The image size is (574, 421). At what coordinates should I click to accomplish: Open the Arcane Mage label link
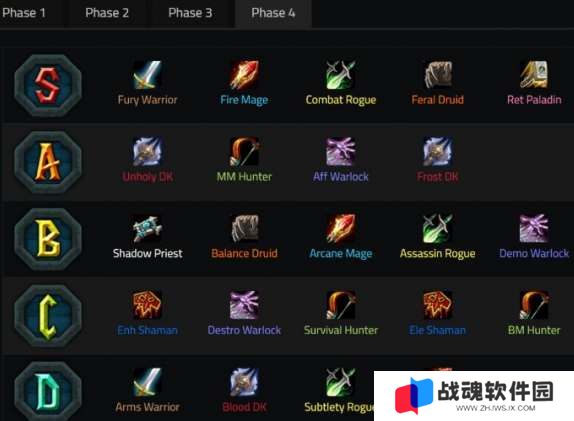341,254
